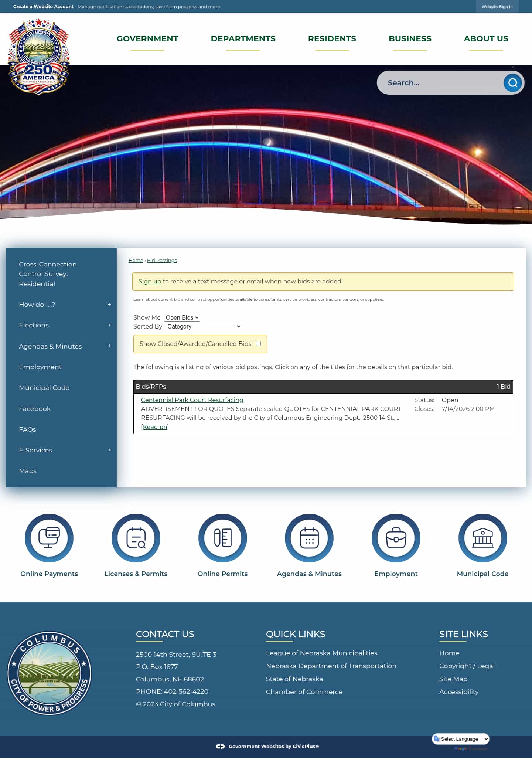Open Centennial Park Court Resurfacing bid
The width and height of the screenshot is (532, 758).
(x=192, y=400)
